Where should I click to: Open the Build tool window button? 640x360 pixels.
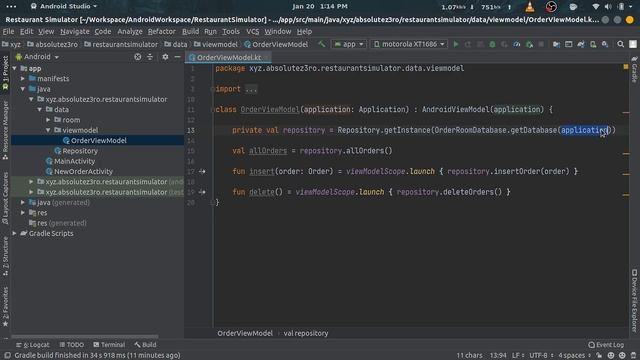pos(145,345)
